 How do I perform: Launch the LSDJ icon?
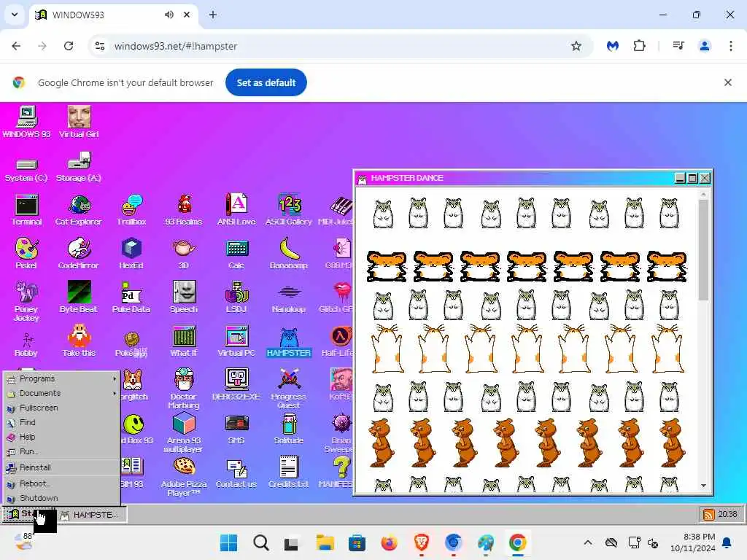[x=236, y=297]
